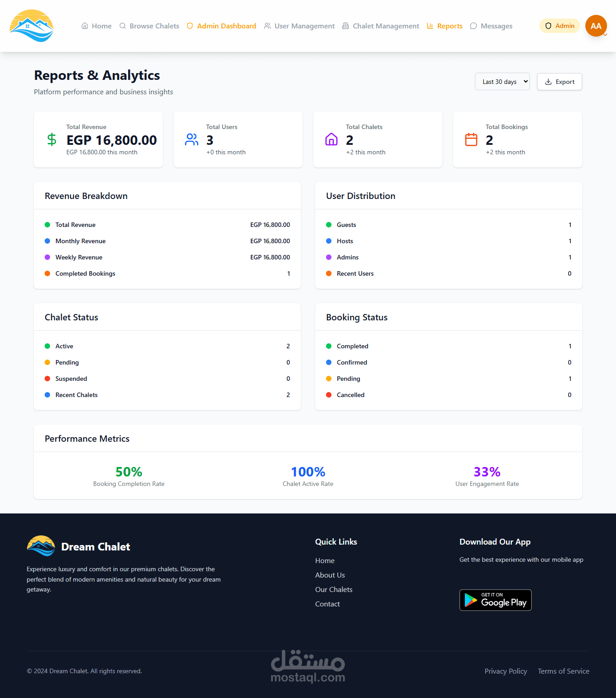This screenshot has width=616, height=698.
Task: Click the download icon on the Export button
Action: 548,82
